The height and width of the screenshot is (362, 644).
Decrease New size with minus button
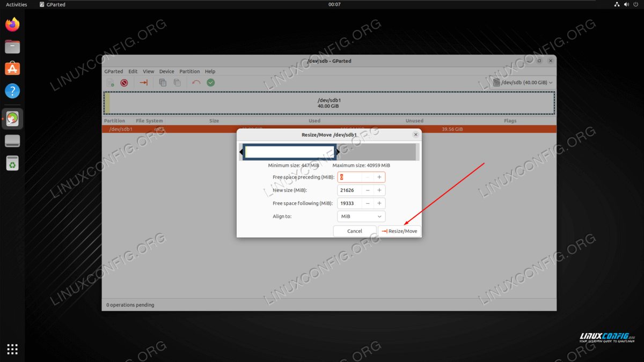[x=368, y=190]
